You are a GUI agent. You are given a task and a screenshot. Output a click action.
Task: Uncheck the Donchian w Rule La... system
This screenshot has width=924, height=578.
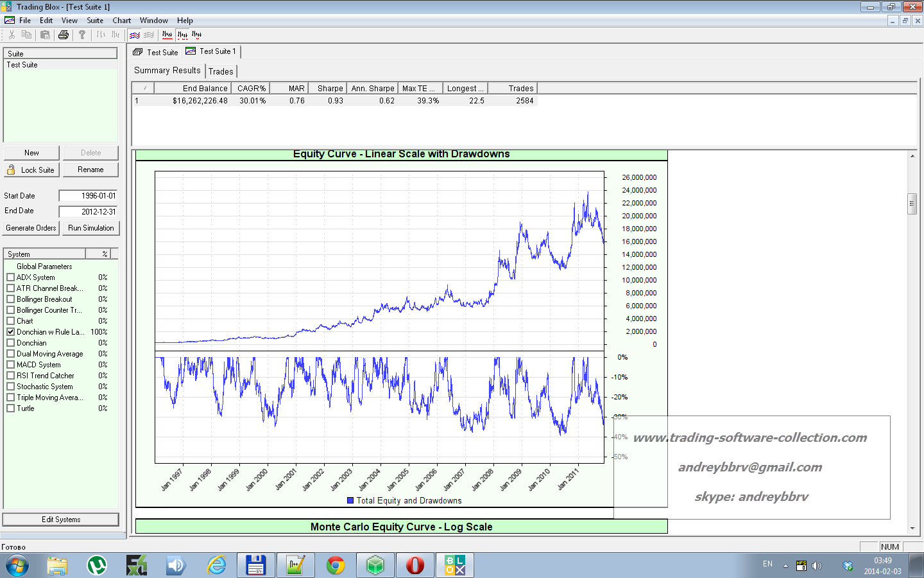(x=10, y=332)
